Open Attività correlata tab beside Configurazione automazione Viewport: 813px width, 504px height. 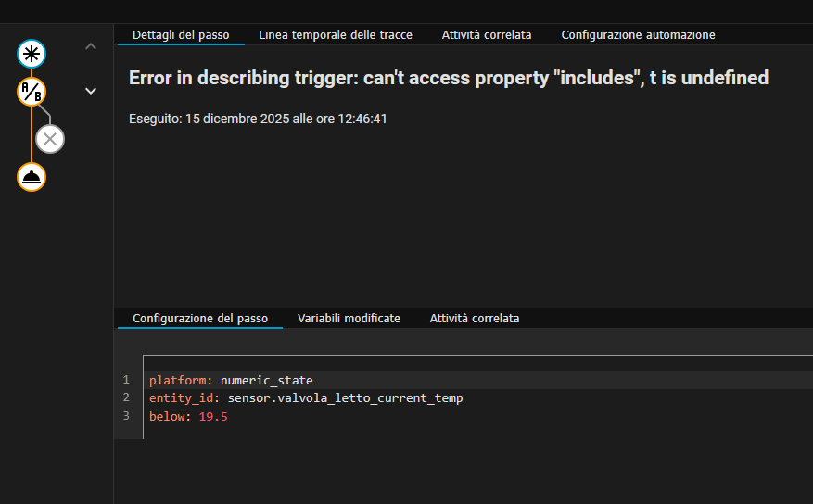[x=487, y=34]
